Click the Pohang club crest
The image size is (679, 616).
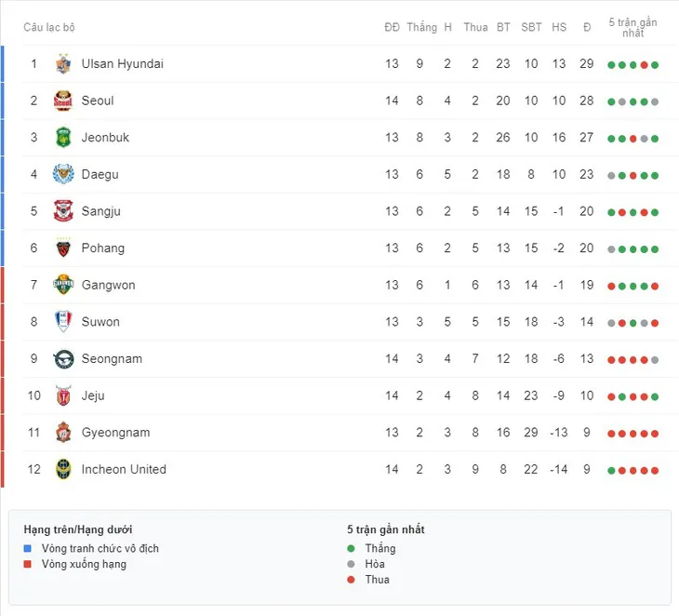click(63, 248)
